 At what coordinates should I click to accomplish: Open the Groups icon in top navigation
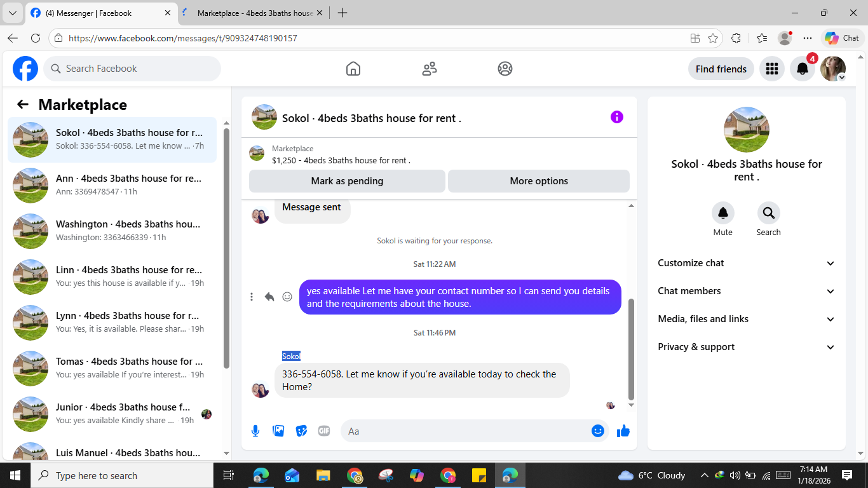(505, 69)
